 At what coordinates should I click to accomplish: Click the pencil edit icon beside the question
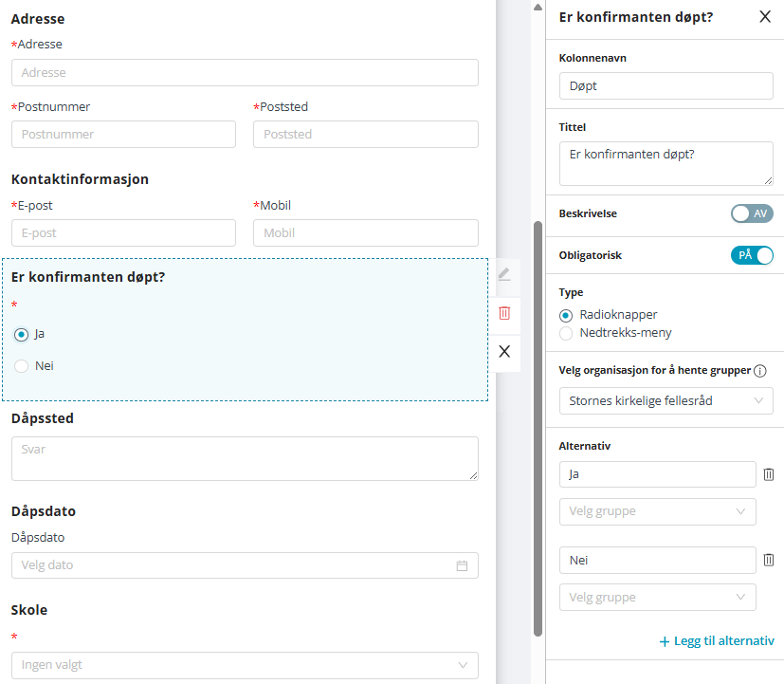pos(504,274)
